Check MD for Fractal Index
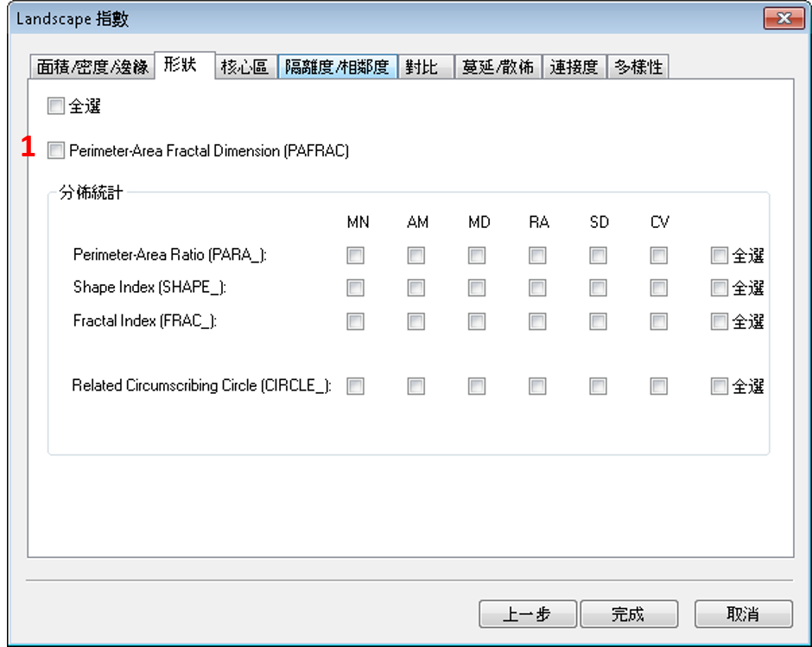 pyautogui.click(x=477, y=321)
